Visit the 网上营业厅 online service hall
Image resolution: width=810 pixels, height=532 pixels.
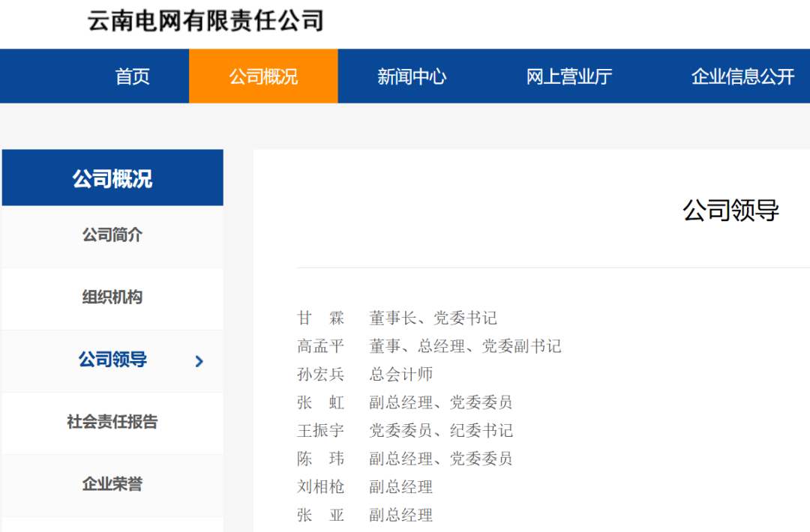(568, 76)
